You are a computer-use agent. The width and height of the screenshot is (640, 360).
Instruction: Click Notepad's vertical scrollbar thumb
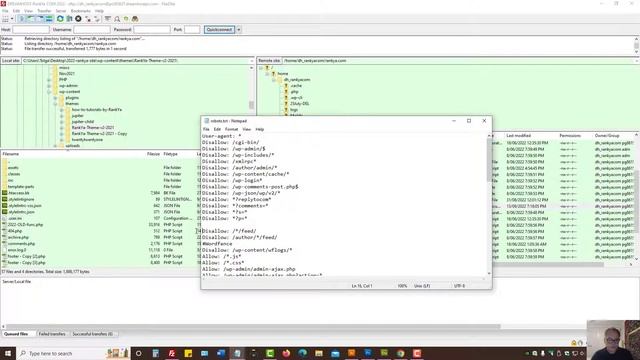click(489, 160)
